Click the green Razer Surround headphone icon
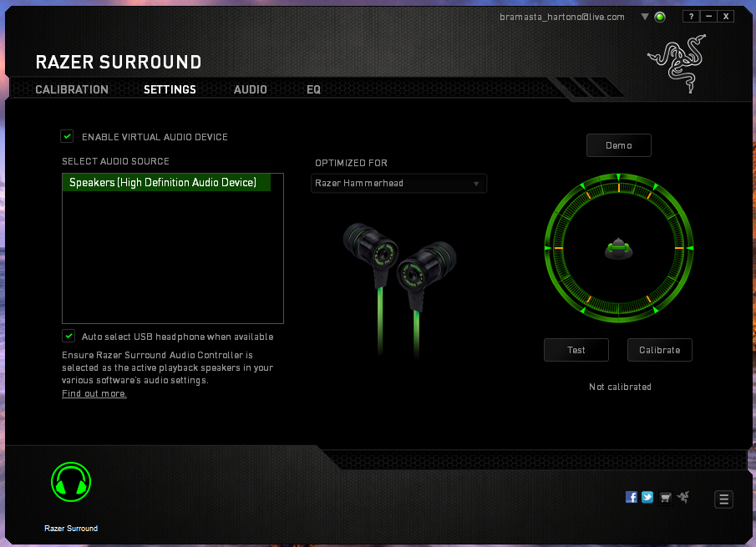Image resolution: width=756 pixels, height=547 pixels. 70,482
